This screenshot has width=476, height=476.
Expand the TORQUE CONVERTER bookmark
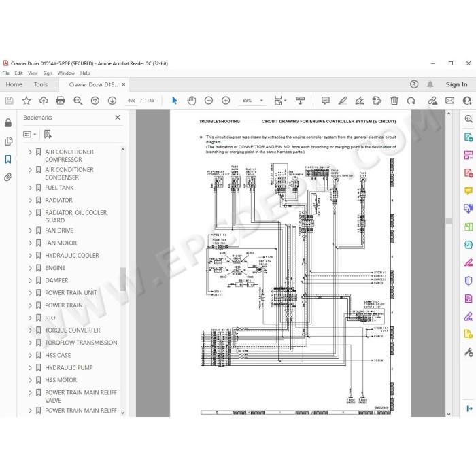click(x=30, y=330)
